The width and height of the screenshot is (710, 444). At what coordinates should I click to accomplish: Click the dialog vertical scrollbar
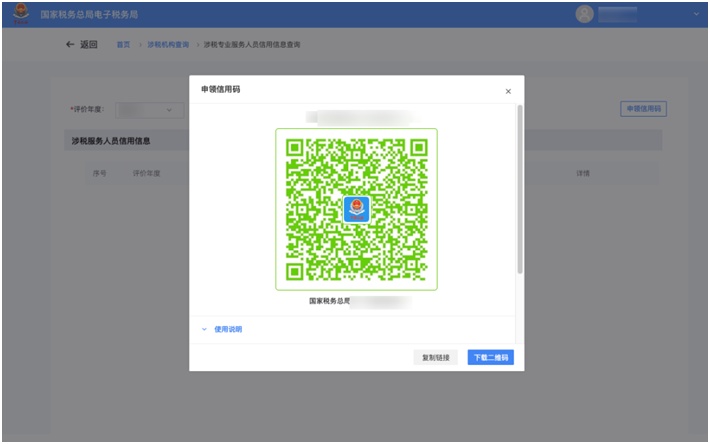(x=520, y=189)
